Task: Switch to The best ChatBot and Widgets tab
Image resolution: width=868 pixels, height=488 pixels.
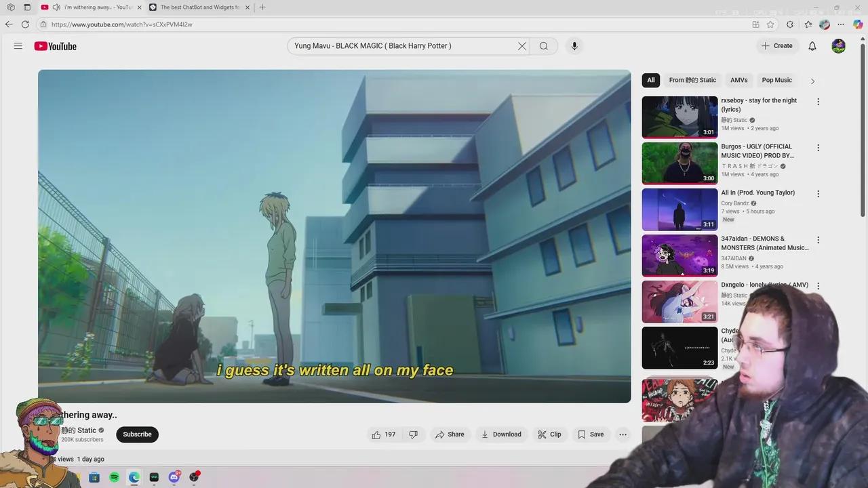Action: coord(199,7)
